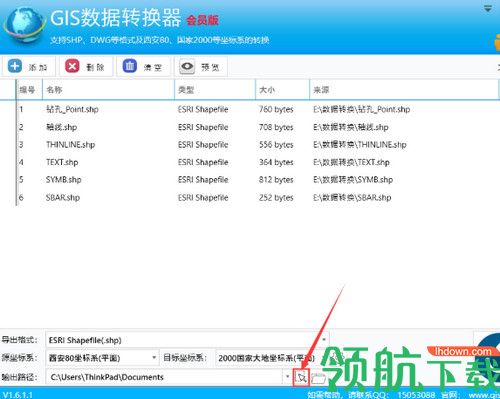The width and height of the screenshot is (500, 399).
Task: Expand the 源坐标系 西安80坐标系 dropdown
Action: click(154, 358)
